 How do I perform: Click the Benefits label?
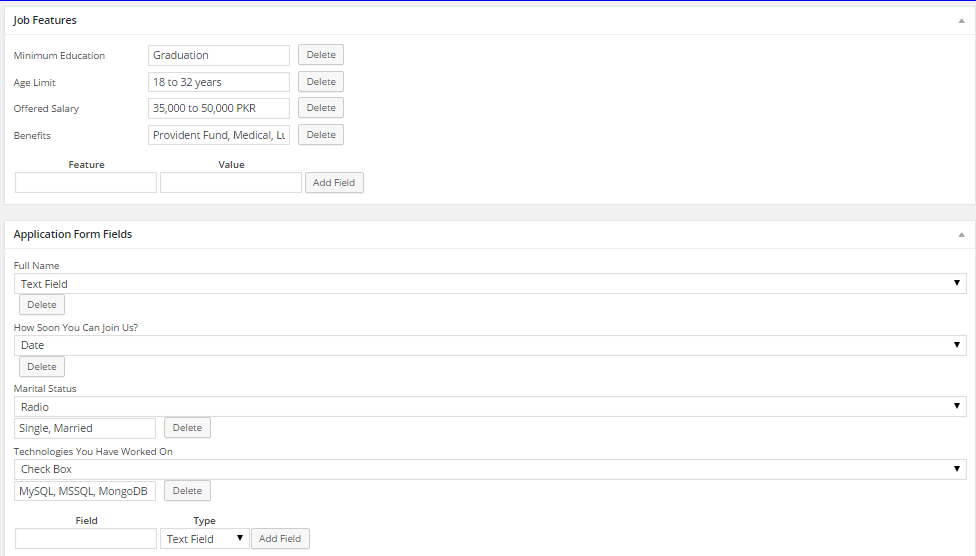[32, 135]
